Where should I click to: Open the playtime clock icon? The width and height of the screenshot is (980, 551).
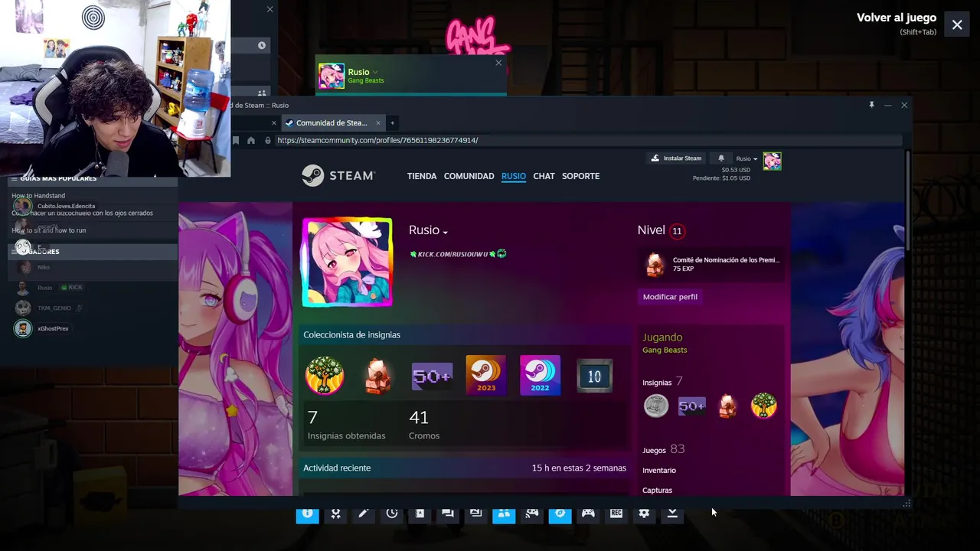(x=392, y=514)
